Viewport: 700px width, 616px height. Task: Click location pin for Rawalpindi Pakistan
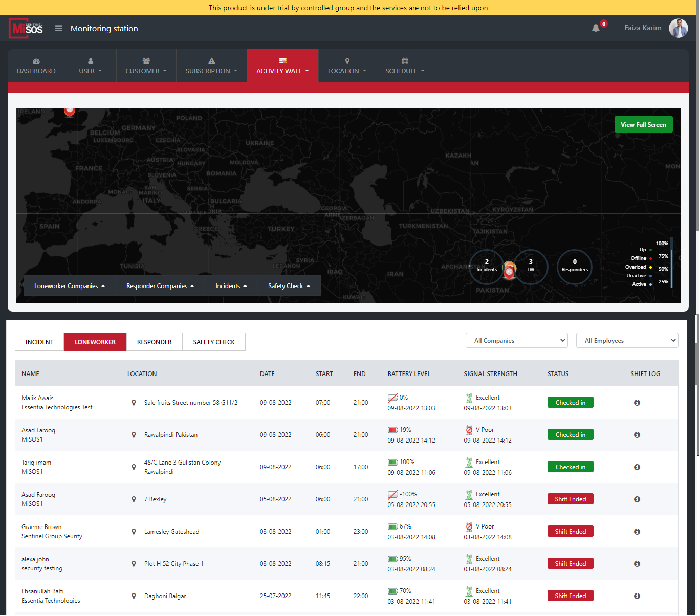point(134,435)
